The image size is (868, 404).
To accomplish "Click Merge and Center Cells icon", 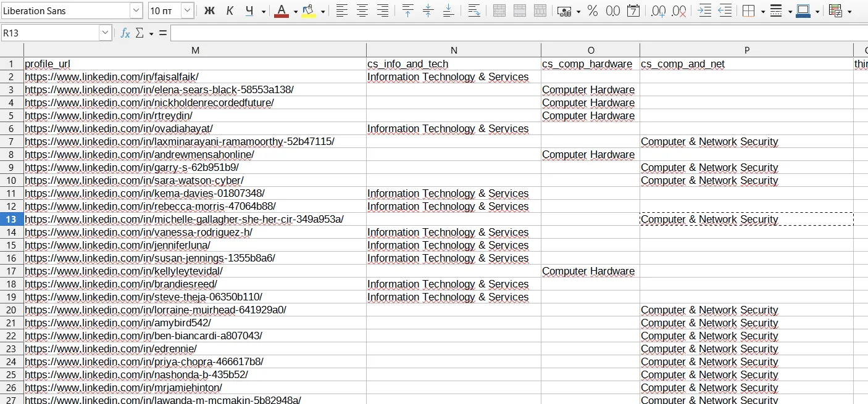I will 499,10.
